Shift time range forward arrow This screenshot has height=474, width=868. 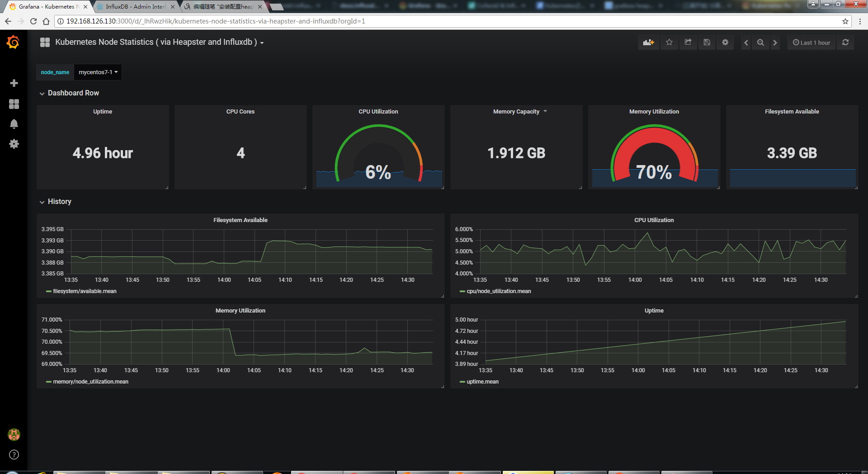click(x=775, y=43)
